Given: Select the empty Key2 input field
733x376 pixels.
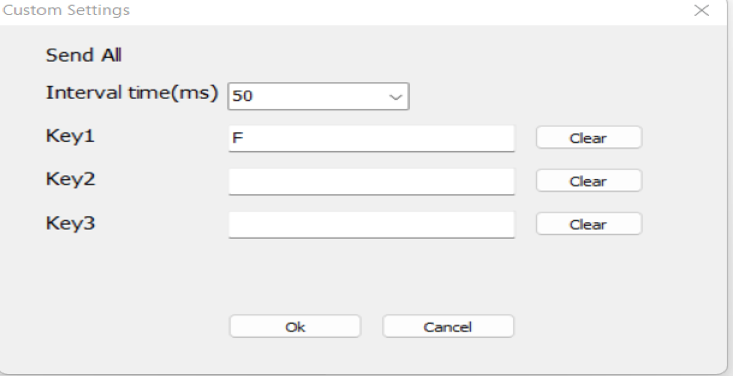Looking at the screenshot, I should click(x=371, y=181).
